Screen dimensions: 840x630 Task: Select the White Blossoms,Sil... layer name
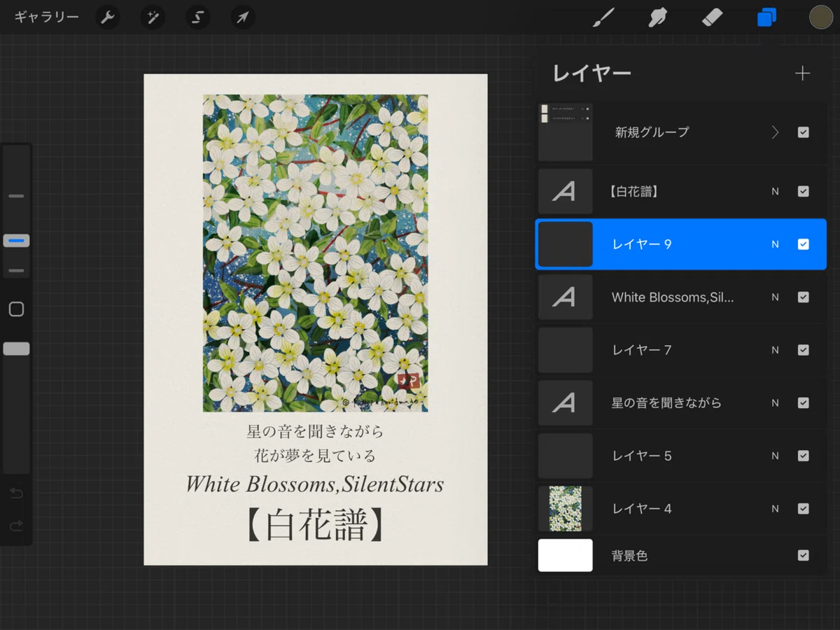pyautogui.click(x=673, y=297)
